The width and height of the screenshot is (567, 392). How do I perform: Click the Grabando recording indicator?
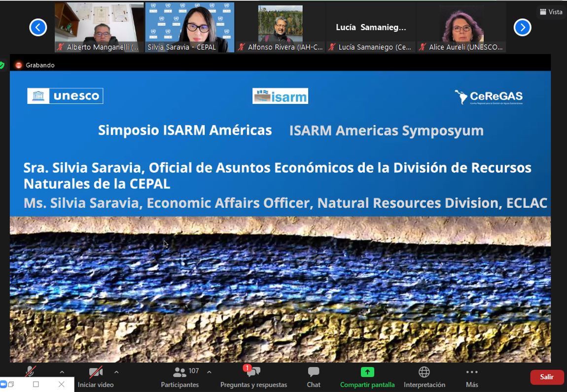pos(35,65)
